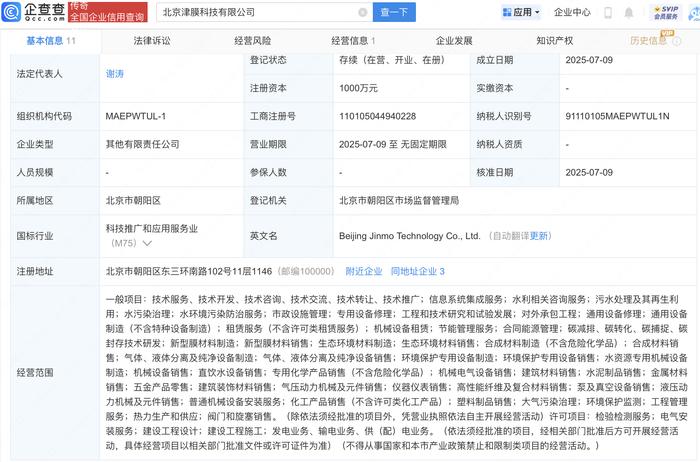Click the Qcc.com logo icon
Image resolution: width=700 pixels, height=462 pixels.
[11, 12]
